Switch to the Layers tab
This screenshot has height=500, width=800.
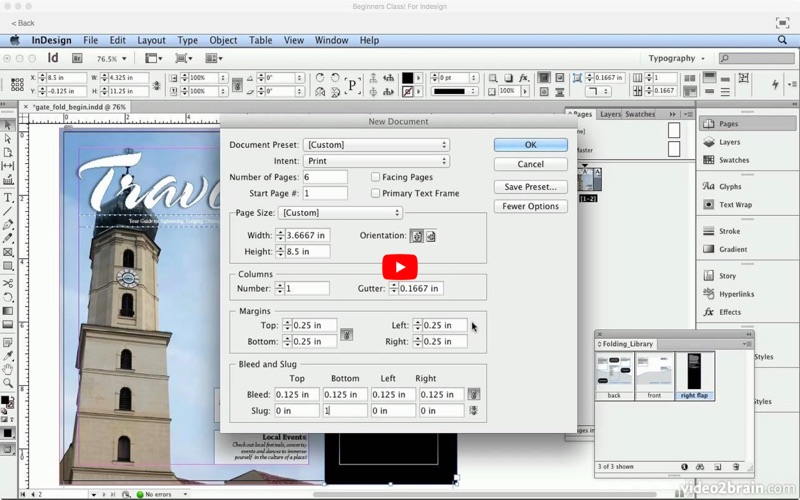point(610,114)
